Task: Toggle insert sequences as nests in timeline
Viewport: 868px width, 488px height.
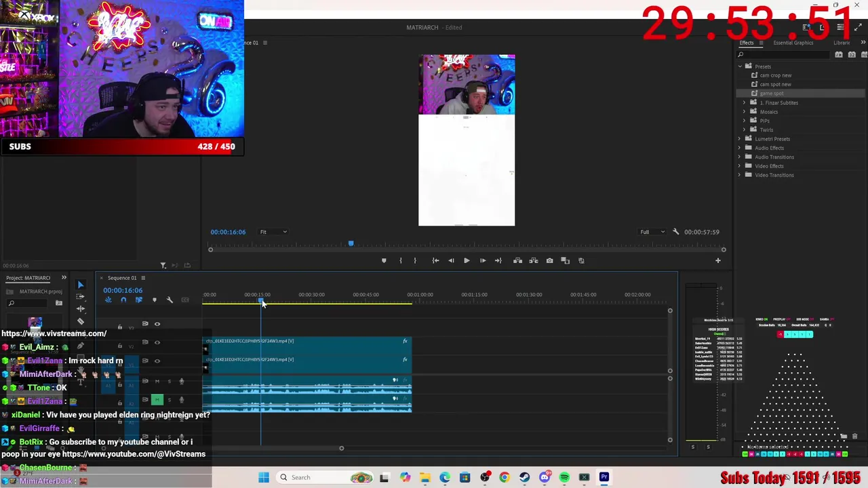Action: point(108,300)
